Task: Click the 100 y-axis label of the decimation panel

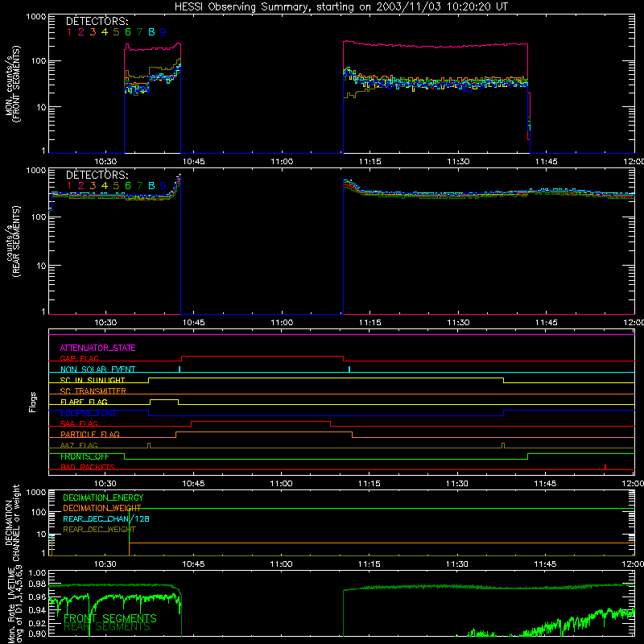Action: (39, 513)
